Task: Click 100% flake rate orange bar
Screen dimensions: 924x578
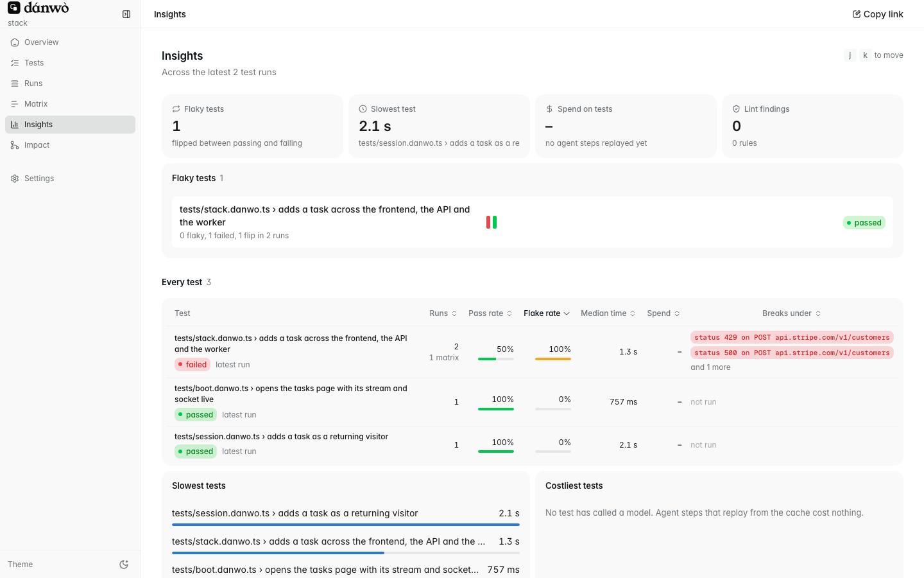Action: (x=553, y=359)
